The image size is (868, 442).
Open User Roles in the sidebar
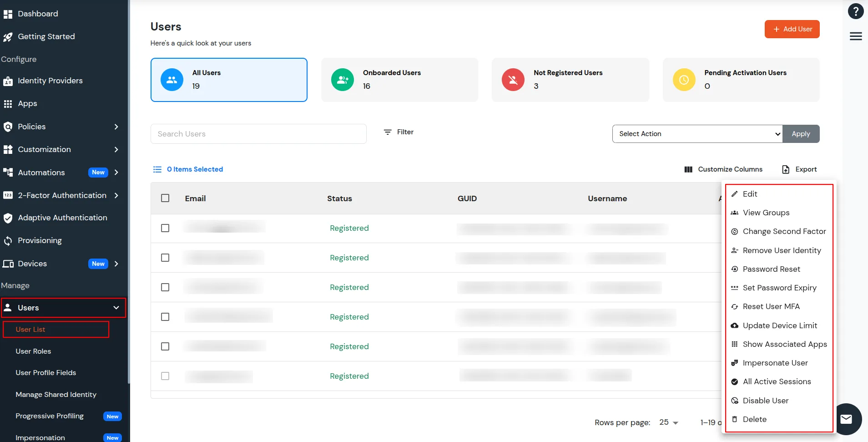(x=33, y=351)
